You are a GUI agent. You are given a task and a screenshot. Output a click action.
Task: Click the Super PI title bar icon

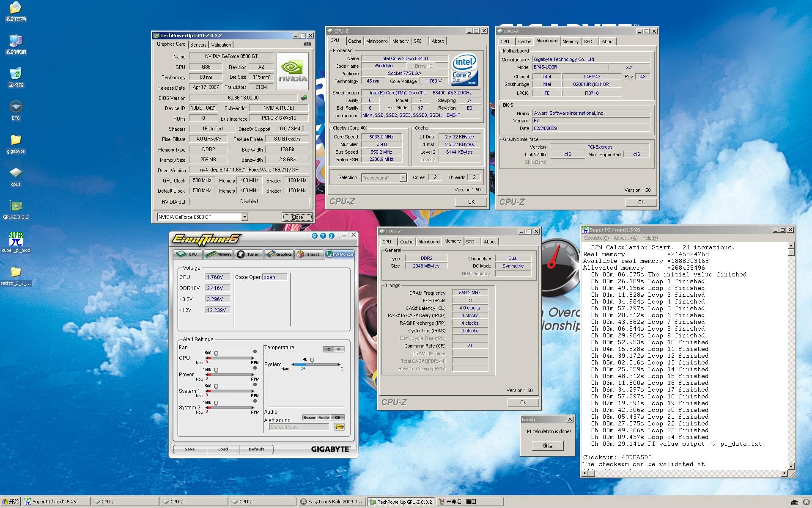point(585,230)
